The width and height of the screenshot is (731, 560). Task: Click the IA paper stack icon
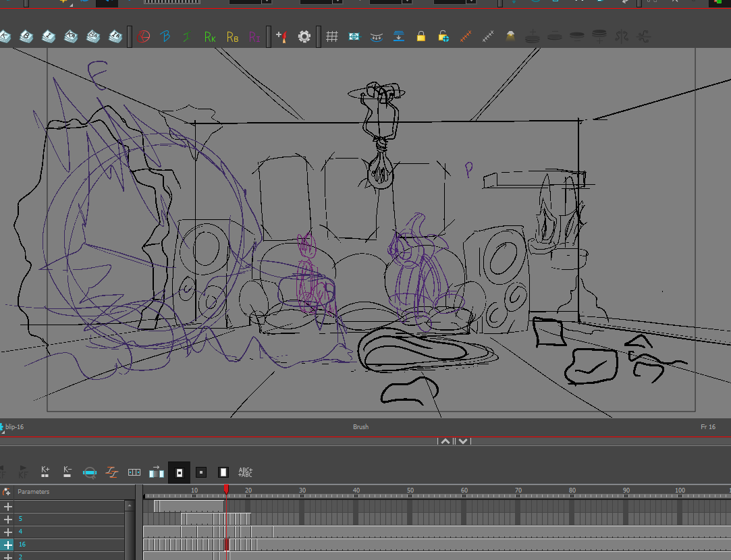115,36
